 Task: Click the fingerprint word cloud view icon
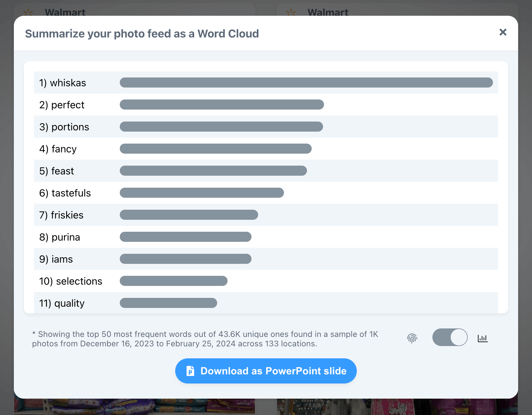[412, 338]
